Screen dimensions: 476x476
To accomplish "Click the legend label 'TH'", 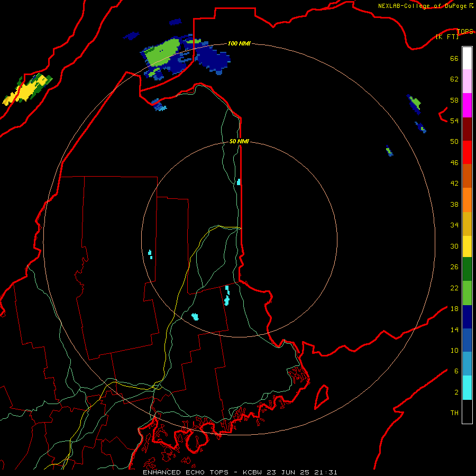I will coord(454,413).
